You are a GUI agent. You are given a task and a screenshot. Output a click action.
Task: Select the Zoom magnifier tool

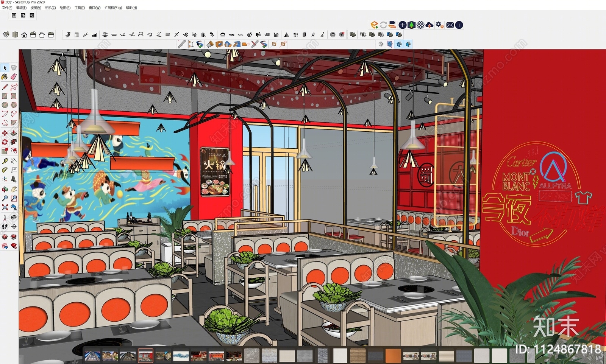tap(5, 198)
